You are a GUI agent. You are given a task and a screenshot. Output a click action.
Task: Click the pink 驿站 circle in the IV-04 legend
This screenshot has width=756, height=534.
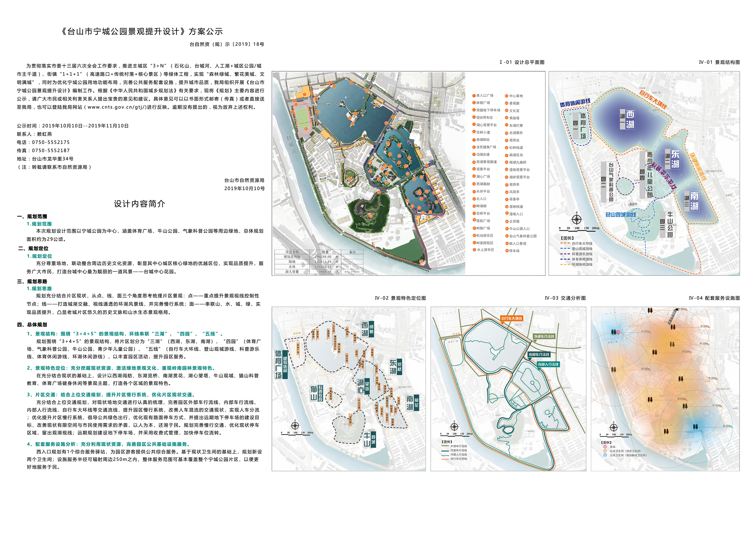[605, 447]
